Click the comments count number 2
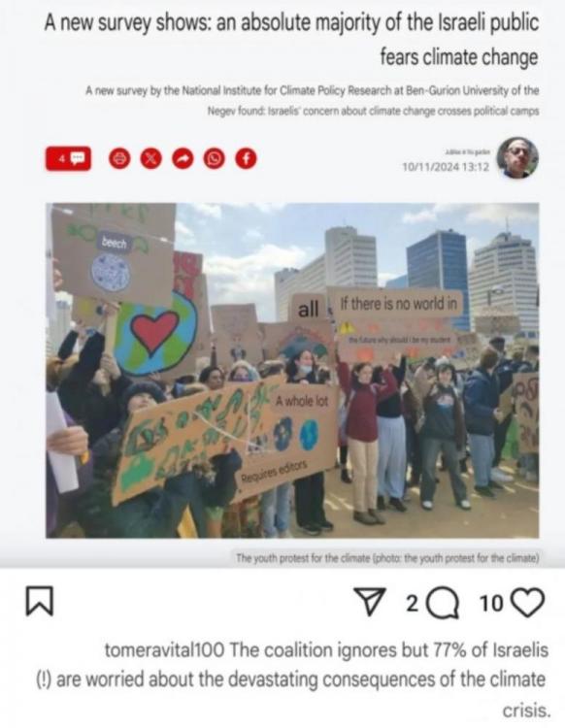The width and height of the screenshot is (565, 728). [x=413, y=603]
